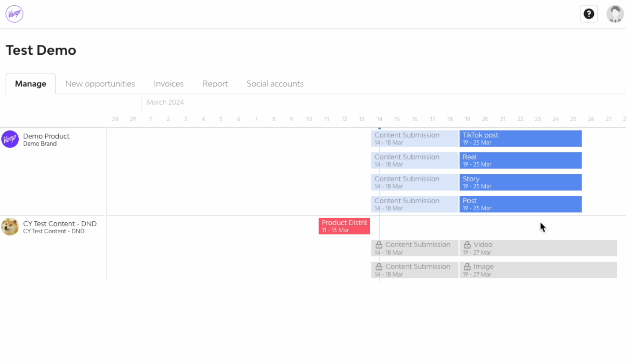
Task: Click the locked Image bar text
Action: [483, 267]
